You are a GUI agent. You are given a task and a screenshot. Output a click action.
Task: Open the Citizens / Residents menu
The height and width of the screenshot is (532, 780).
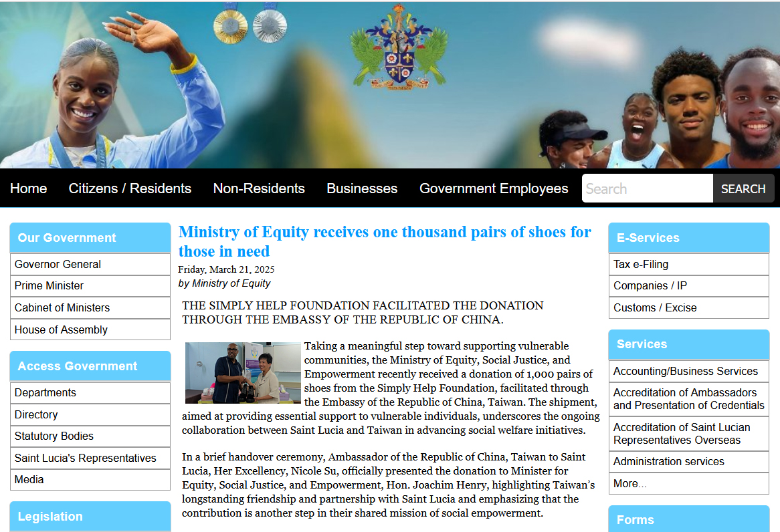point(130,188)
